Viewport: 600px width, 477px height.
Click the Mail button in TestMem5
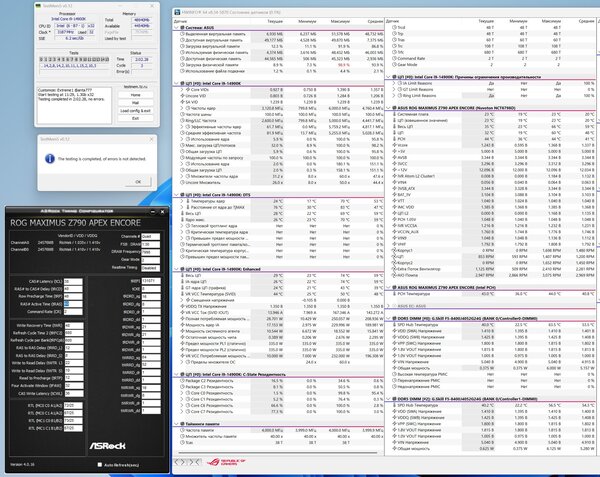(x=135, y=103)
